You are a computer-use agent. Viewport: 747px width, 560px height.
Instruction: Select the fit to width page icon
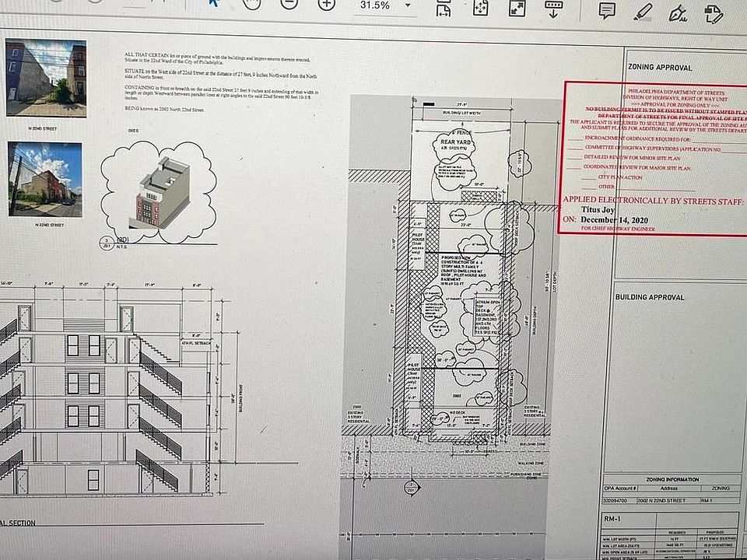tap(444, 9)
